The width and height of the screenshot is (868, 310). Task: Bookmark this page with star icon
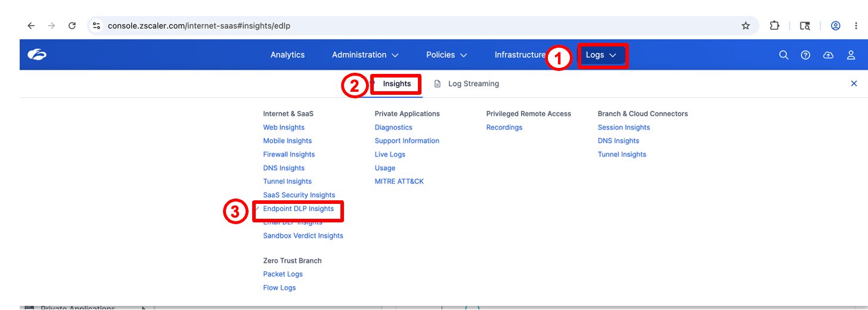[745, 26]
